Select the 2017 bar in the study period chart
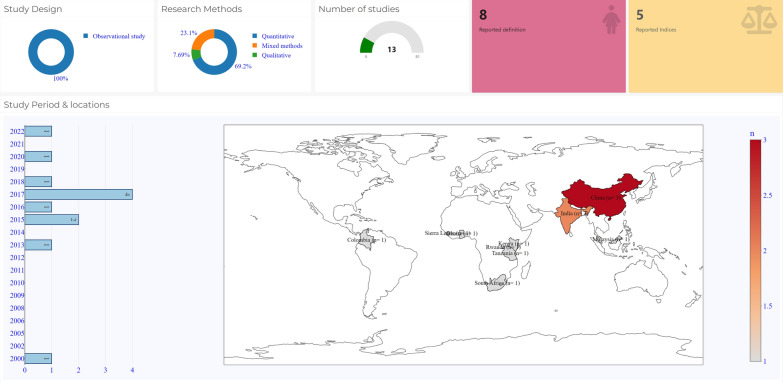Viewport: 783px width, 382px height. coord(78,194)
